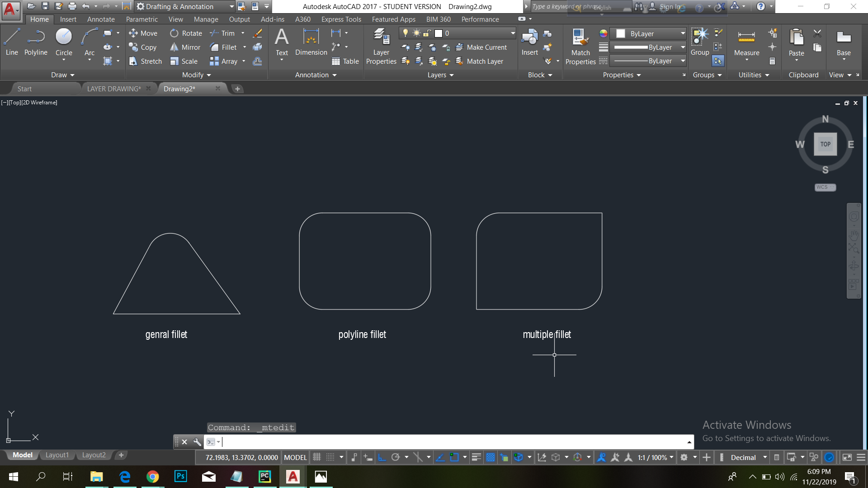
Task: Click Make Current layer button
Action: pos(481,47)
